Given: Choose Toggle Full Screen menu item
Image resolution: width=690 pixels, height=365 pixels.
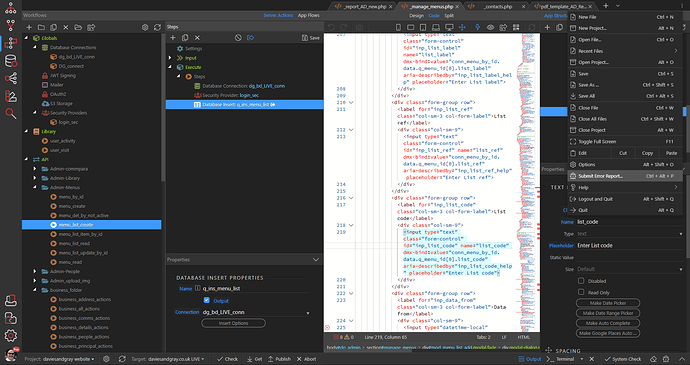Looking at the screenshot, I should click(624, 141).
